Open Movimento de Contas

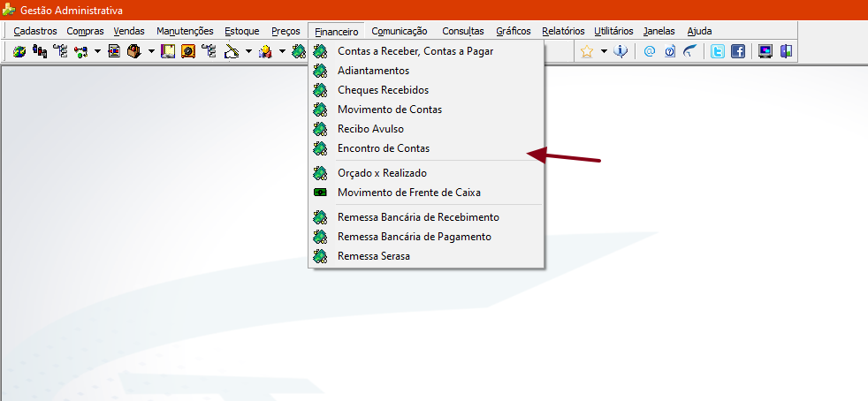[x=426, y=110]
